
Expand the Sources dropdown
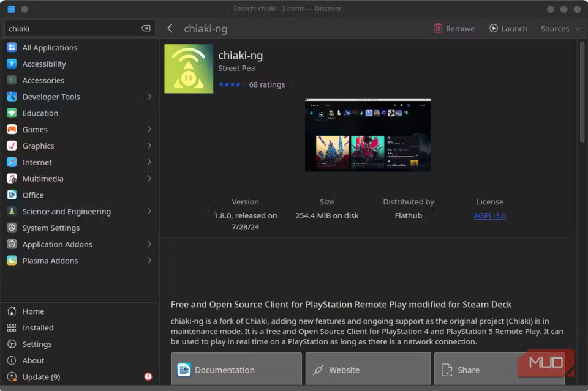(560, 29)
